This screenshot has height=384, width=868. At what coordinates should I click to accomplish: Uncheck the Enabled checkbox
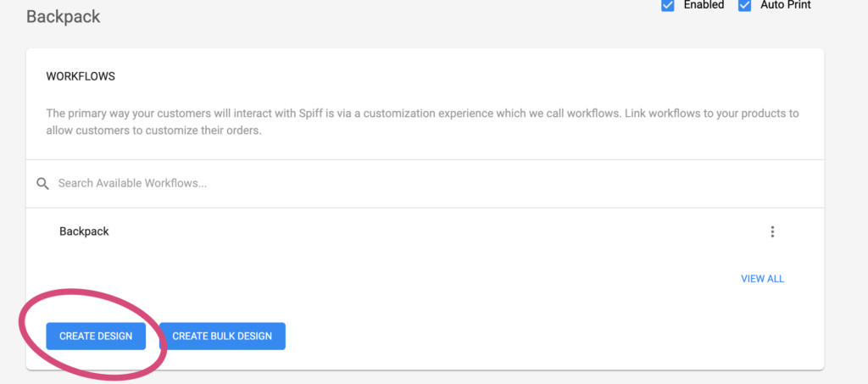[668, 6]
